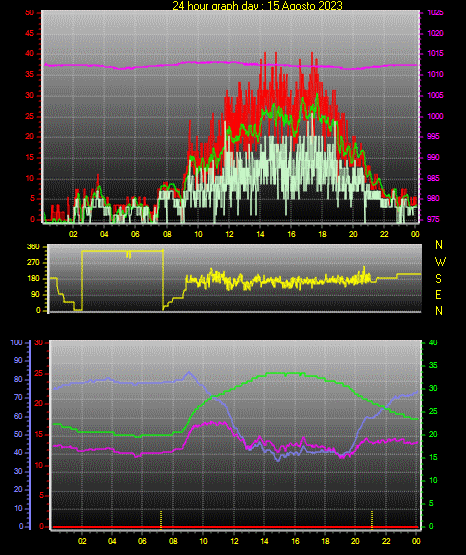Viewport: 466px width, 555px height.
Task: Click the 975 pressure axis label
Action: [x=433, y=219]
